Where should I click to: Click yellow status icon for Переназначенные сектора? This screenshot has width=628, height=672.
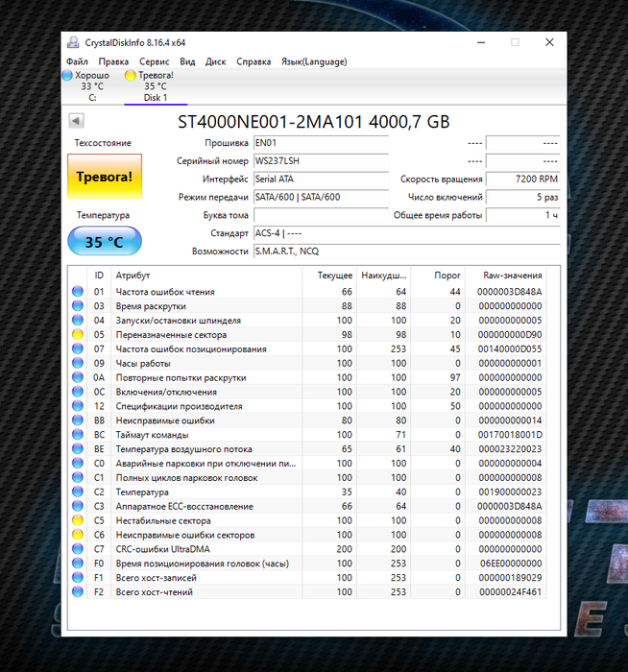point(78,335)
